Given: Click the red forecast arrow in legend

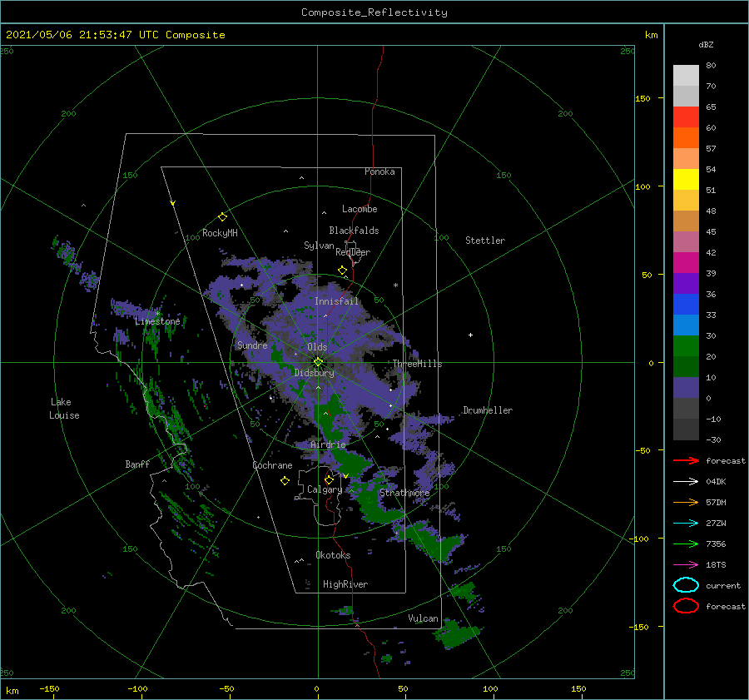Looking at the screenshot, I should (x=686, y=460).
